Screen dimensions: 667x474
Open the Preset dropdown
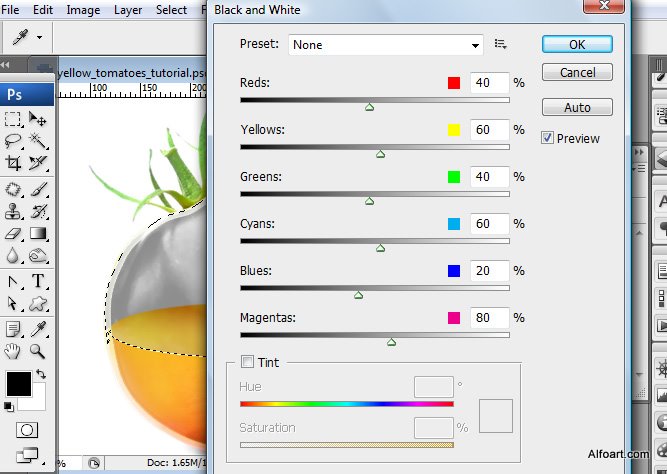[x=386, y=45]
